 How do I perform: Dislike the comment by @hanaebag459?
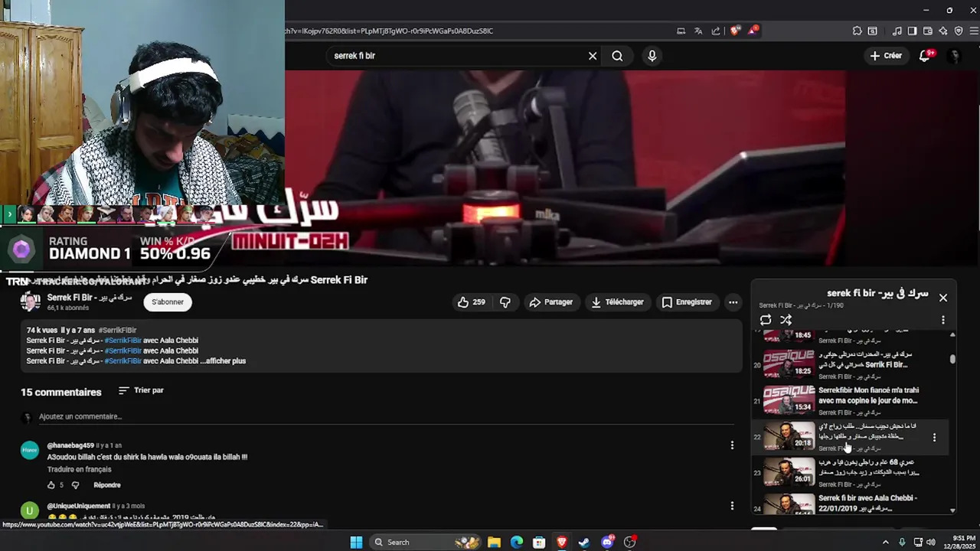(75, 485)
